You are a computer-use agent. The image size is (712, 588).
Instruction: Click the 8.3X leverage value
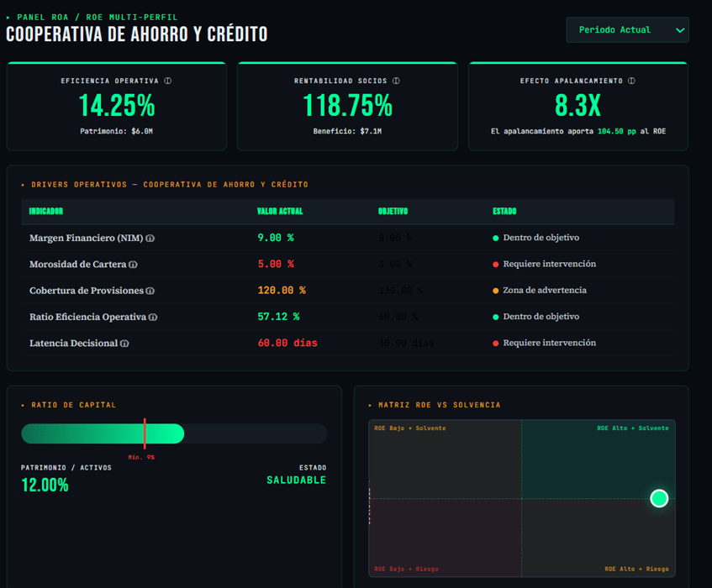pyautogui.click(x=578, y=106)
